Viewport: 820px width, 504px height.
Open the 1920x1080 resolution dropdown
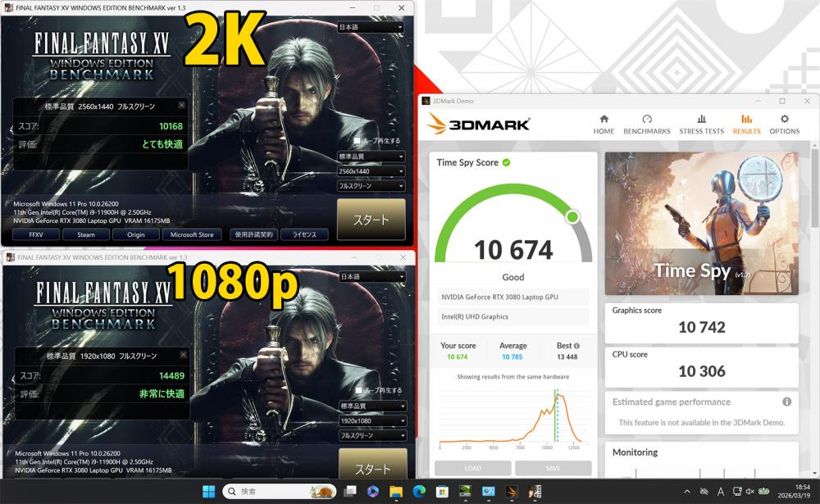pos(373,420)
